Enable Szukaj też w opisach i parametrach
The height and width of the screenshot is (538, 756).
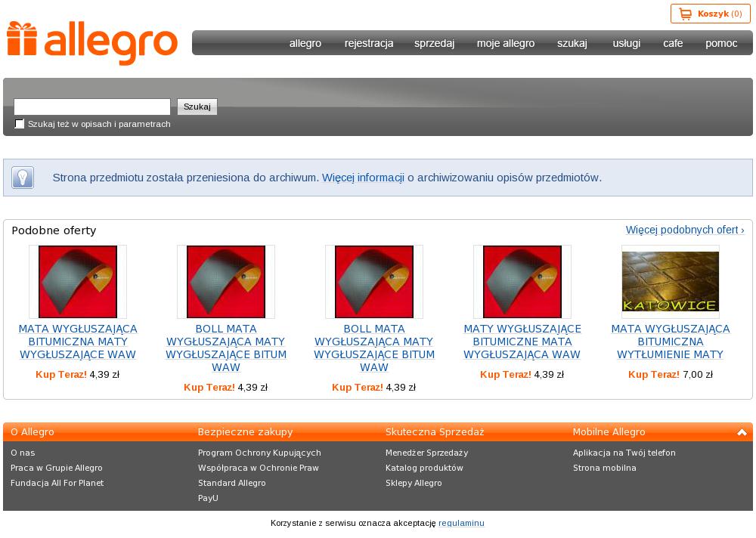(x=20, y=124)
